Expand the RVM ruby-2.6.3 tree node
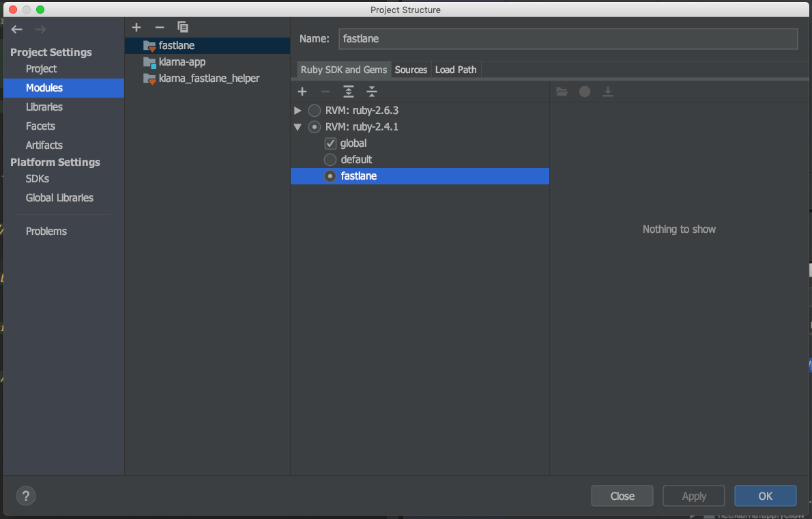Screen dimensions: 812x519 (298, 110)
